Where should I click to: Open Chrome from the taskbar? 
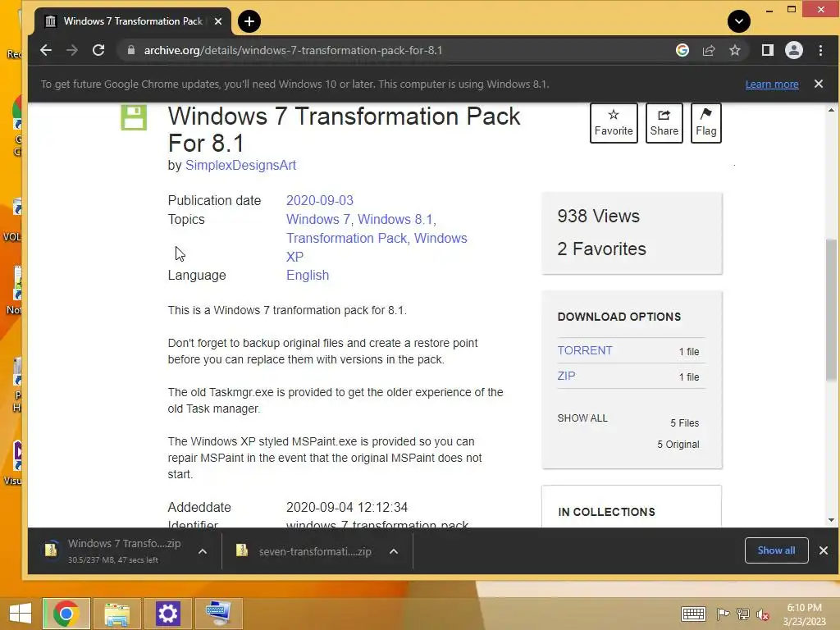click(x=66, y=614)
